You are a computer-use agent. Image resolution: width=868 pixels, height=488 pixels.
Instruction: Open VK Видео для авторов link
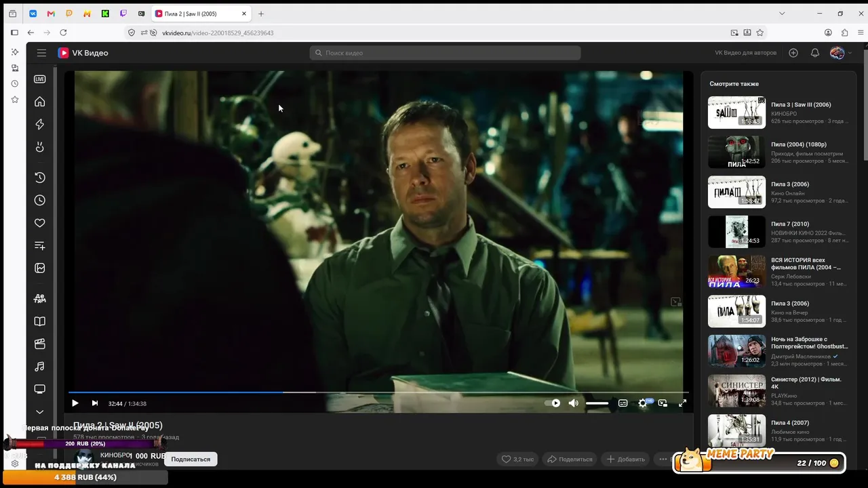click(x=745, y=53)
